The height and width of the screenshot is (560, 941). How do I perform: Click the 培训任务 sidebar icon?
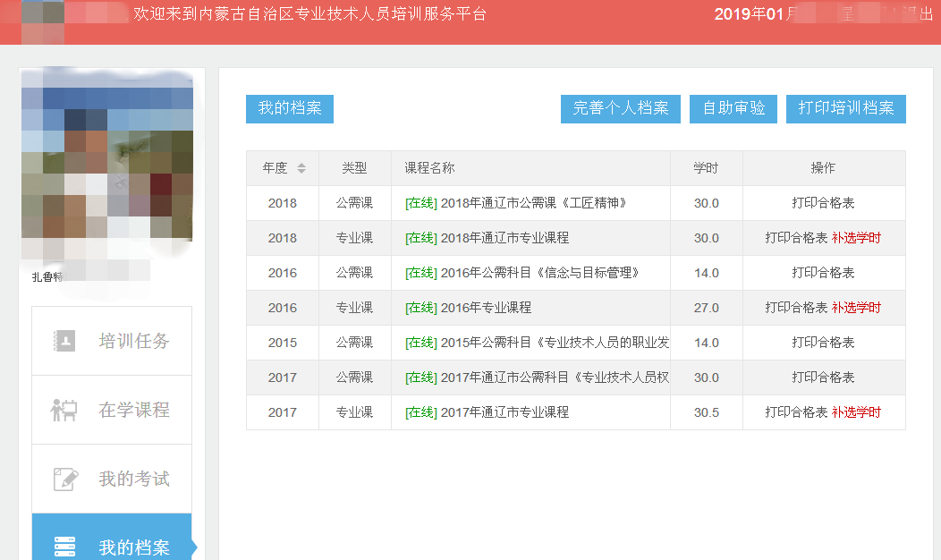(x=65, y=341)
